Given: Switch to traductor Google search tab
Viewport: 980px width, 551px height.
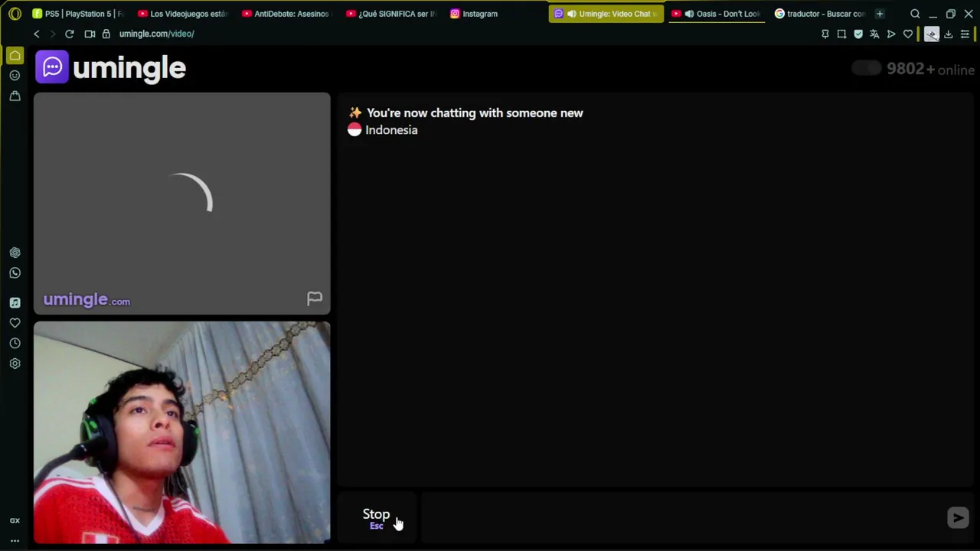Looking at the screenshot, I should coord(820,14).
